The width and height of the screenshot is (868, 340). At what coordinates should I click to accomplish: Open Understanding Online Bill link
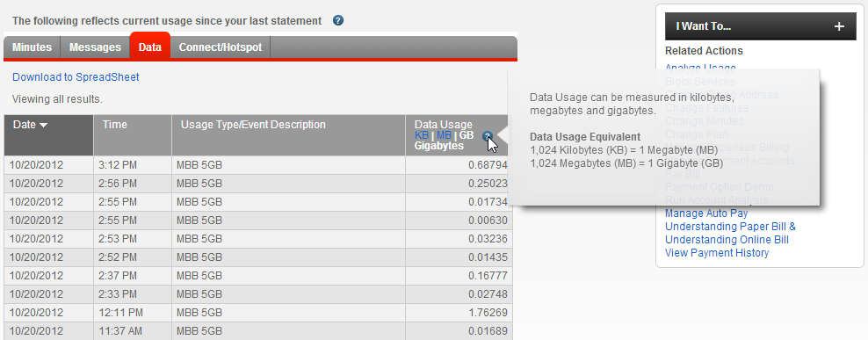(727, 240)
